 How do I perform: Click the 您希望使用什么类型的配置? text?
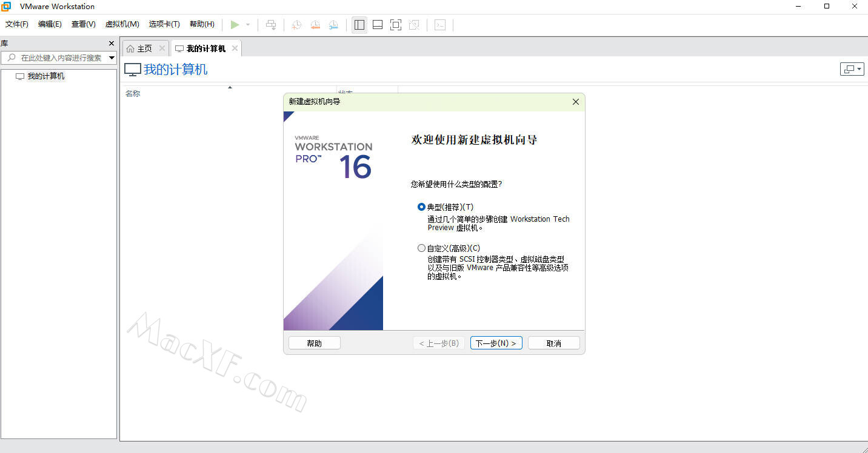pos(456,184)
